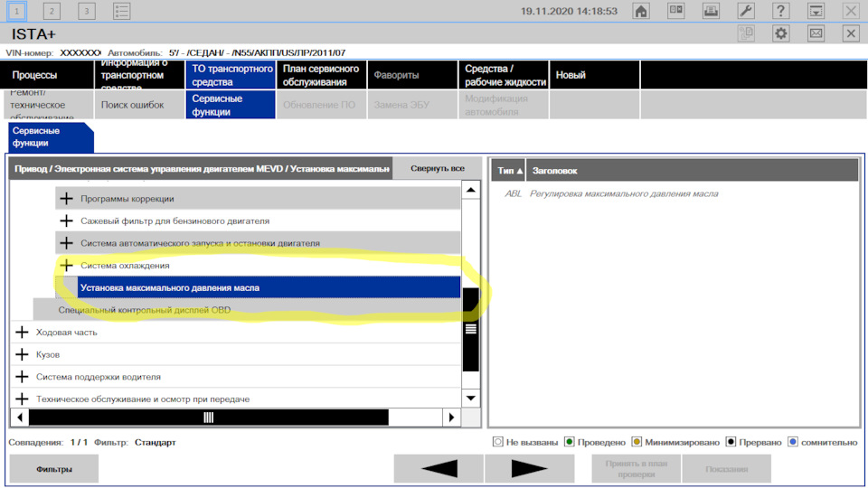The image size is (868, 488).
Task: Click the horizontal scrollbar thumb
Action: click(209, 418)
